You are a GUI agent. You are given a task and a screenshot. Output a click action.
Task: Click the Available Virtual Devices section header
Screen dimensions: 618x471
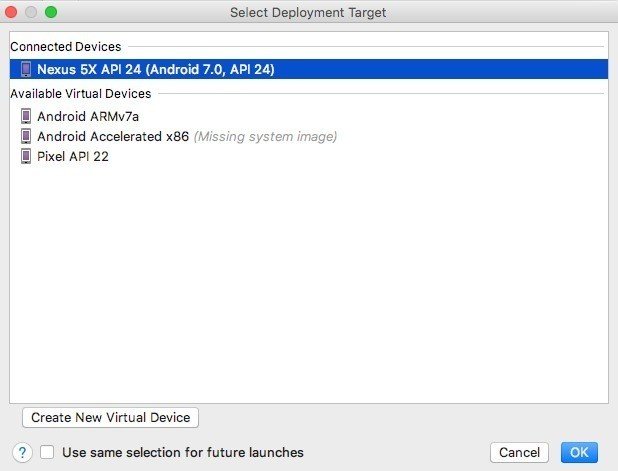81,93
